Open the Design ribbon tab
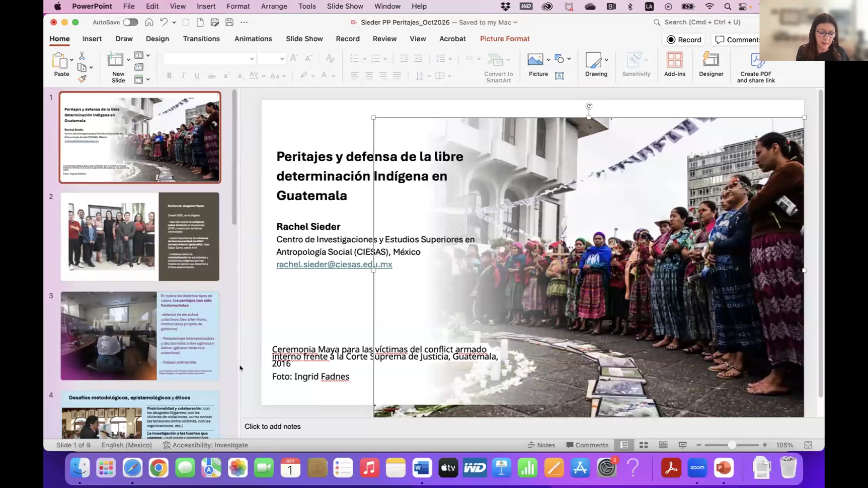 click(x=157, y=39)
